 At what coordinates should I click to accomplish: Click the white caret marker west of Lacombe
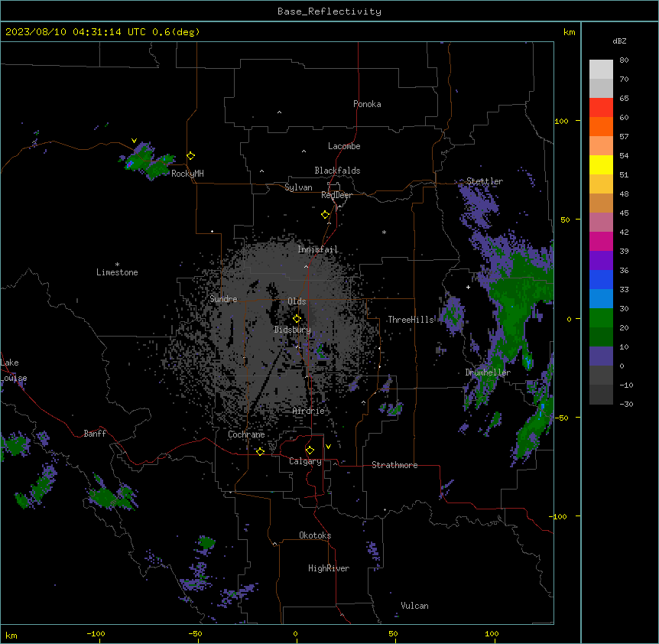coord(304,151)
